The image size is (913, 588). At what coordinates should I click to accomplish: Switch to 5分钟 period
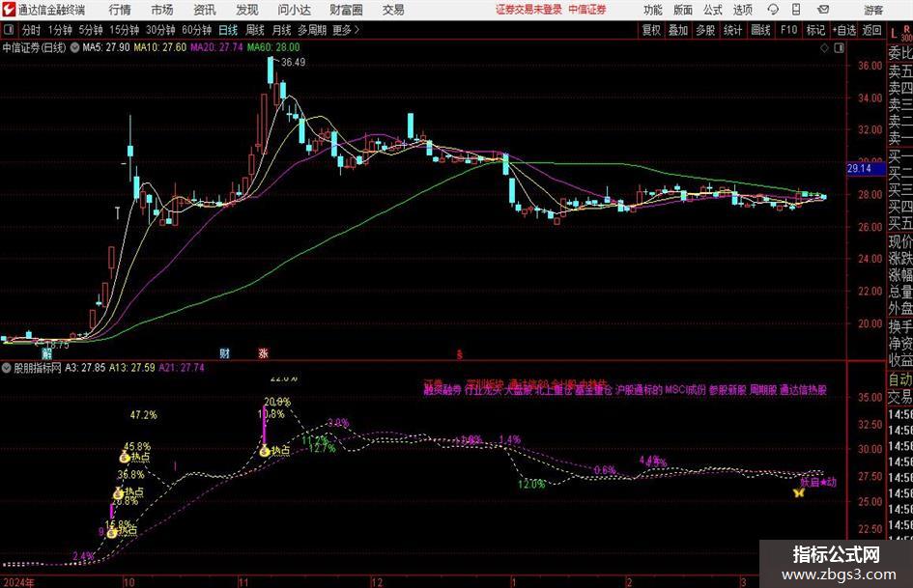tap(91, 30)
